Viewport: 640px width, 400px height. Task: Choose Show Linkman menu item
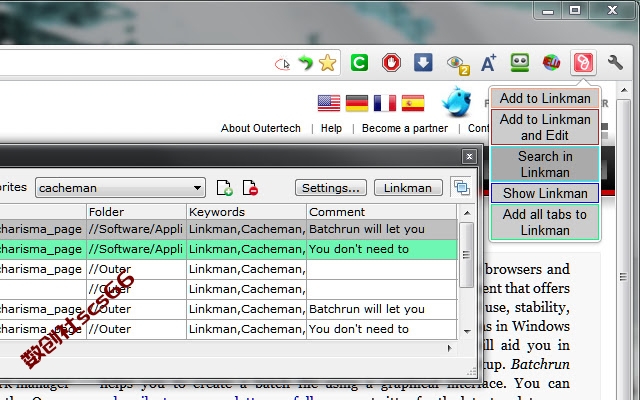tap(545, 193)
